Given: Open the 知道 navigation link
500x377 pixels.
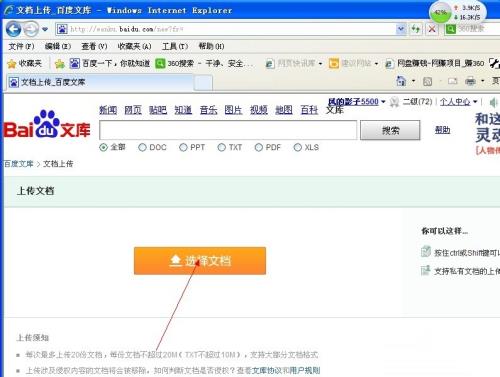Looking at the screenshot, I should pos(183,110).
